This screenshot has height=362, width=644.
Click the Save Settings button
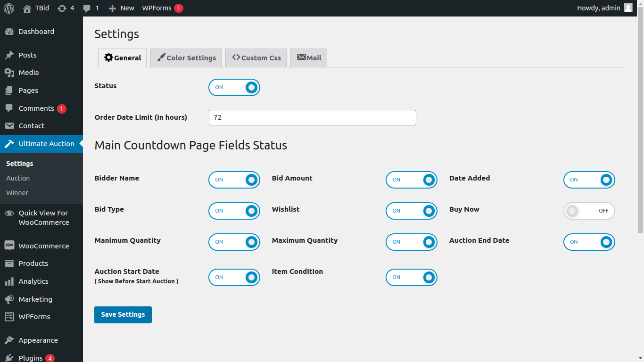coord(123,315)
